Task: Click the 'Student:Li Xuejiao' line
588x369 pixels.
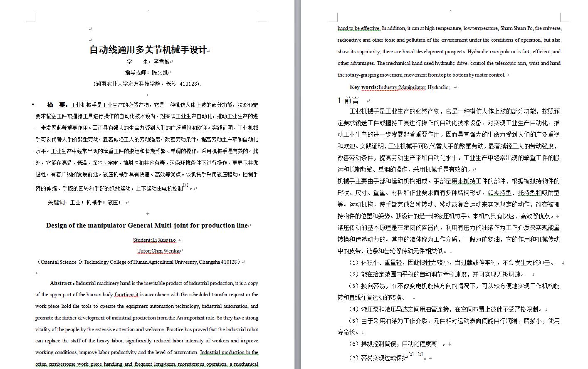Action: 154,240
